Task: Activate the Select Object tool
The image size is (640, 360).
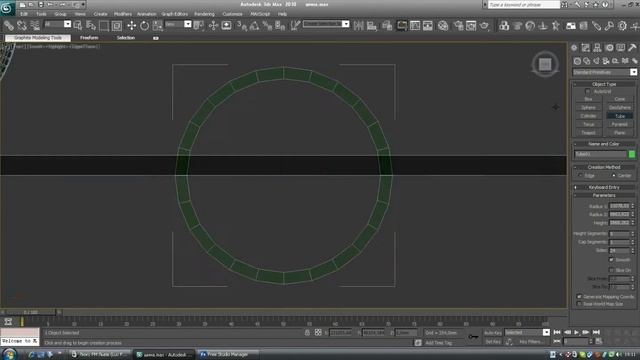Action: pyautogui.click(x=78, y=26)
